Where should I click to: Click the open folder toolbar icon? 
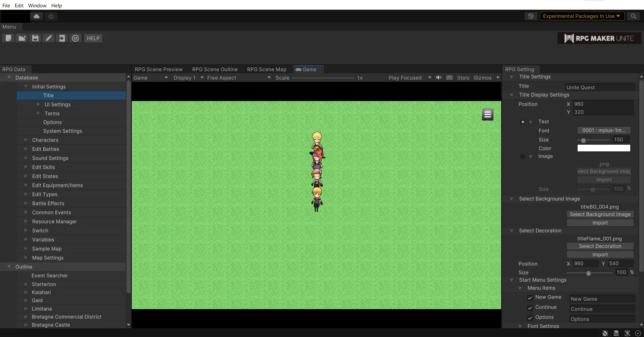click(x=22, y=38)
